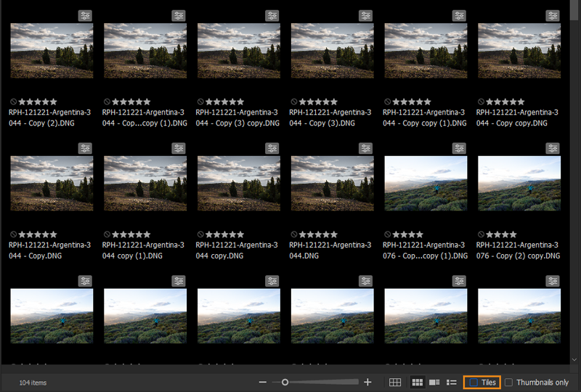Click the four-star rating of 076 - Copy (2) copy.DNG
The height and width of the screenshot is (392, 581).
pyautogui.click(x=501, y=234)
